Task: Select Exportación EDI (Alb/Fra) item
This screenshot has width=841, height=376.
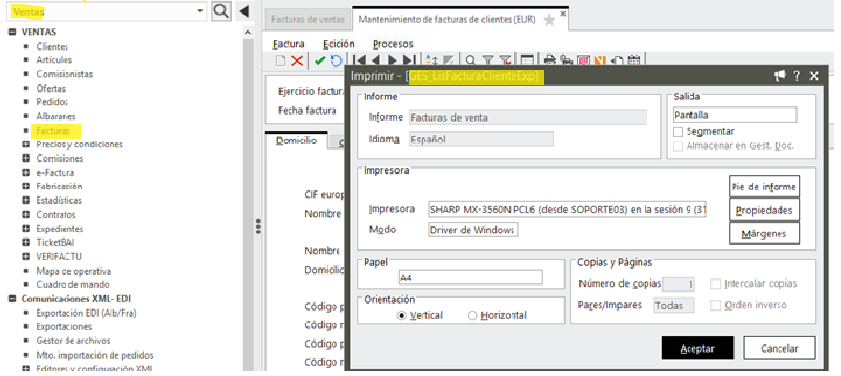Action: point(86,313)
